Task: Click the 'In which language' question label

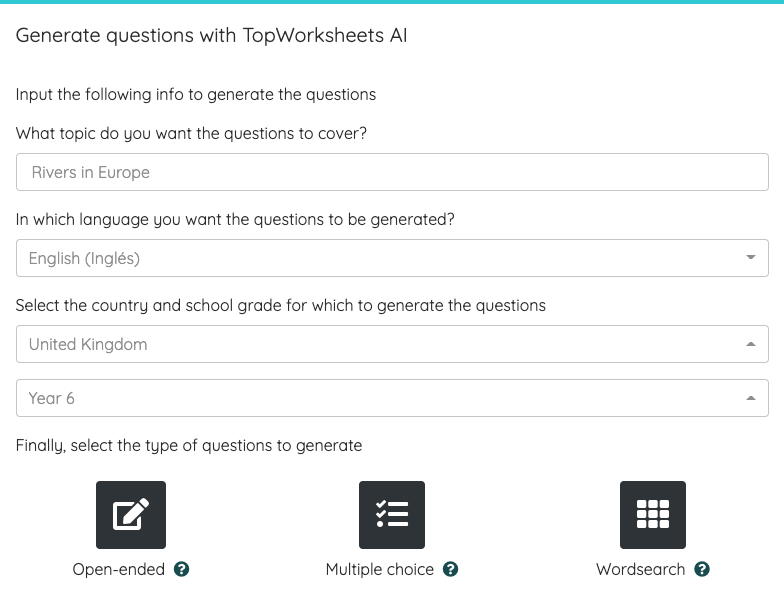Action: [235, 220]
